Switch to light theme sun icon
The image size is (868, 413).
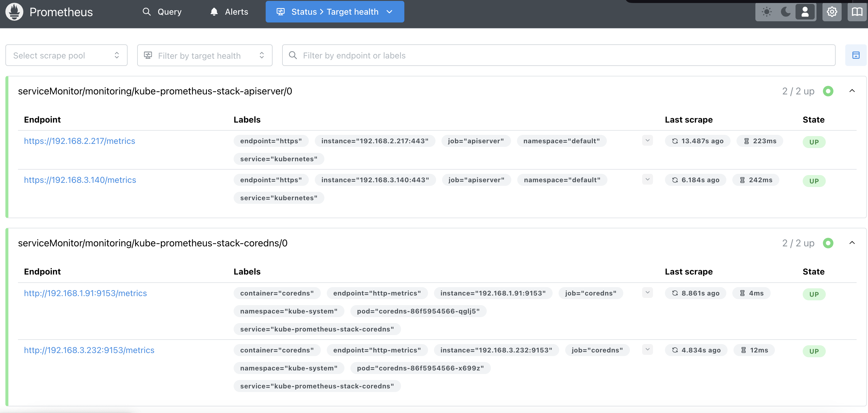click(766, 12)
